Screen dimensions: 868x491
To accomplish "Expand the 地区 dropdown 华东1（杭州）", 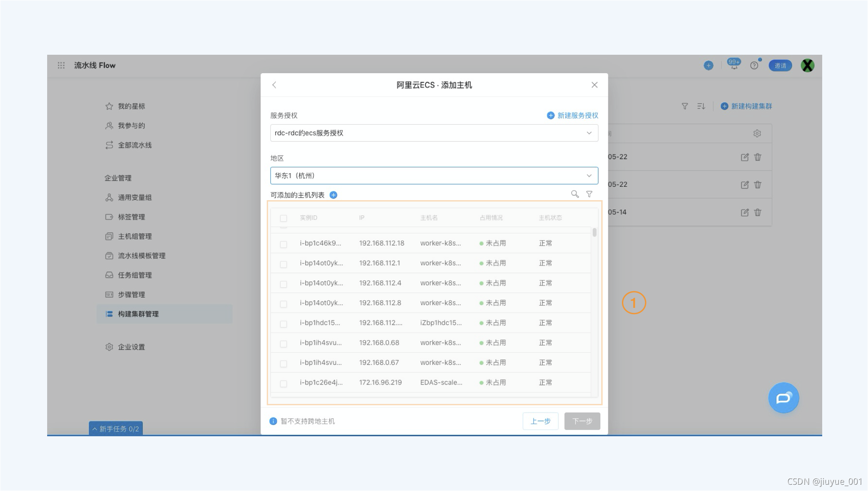I will tap(434, 175).
